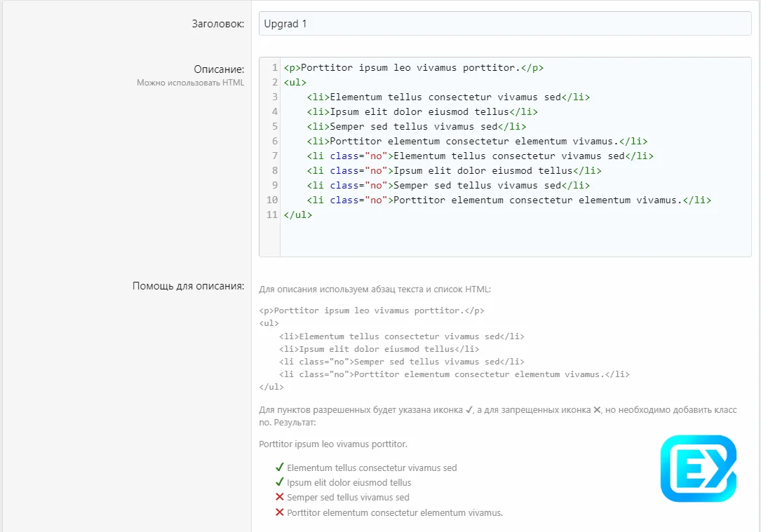Click the Помощь для описания label
Screen dimensions: 761x532
188,286
